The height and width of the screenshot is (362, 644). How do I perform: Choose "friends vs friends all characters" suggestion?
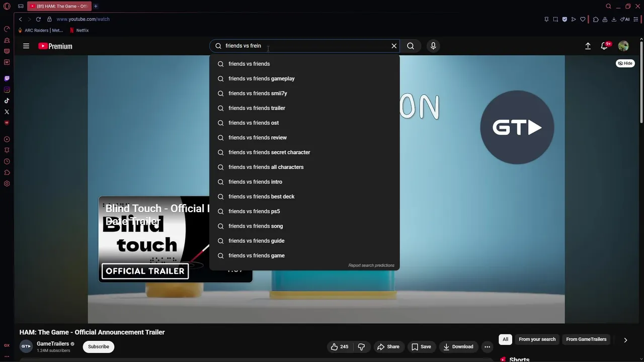304,167
